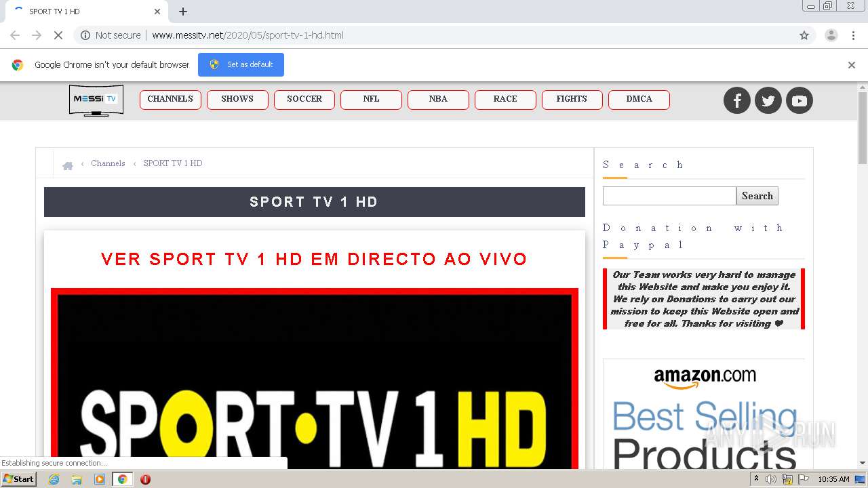Open the red security taskbar icon
This screenshot has width=868, height=488.
coord(145,479)
